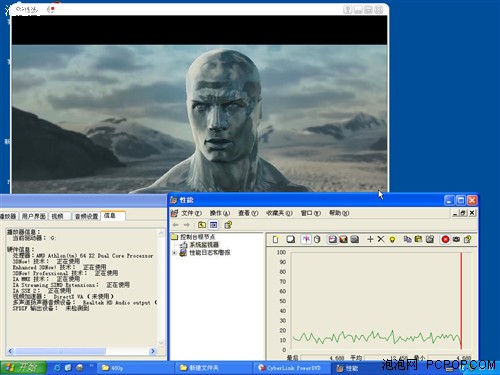Click Paste Counter List icon

[x=418, y=239]
